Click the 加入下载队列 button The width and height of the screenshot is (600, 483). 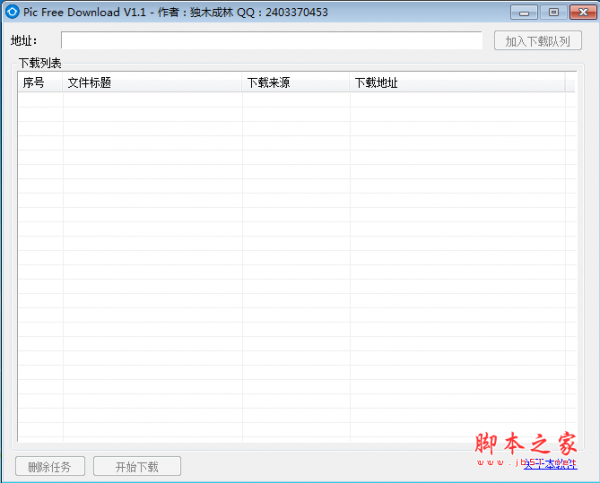coord(538,41)
